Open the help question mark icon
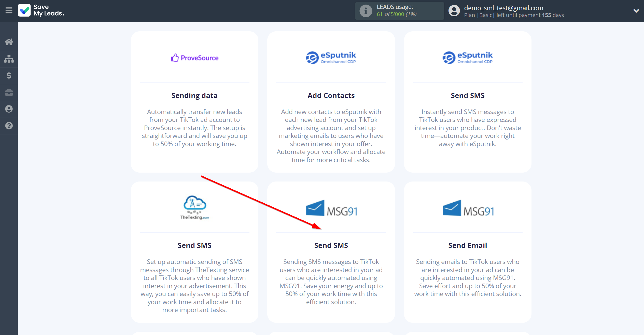 point(9,126)
